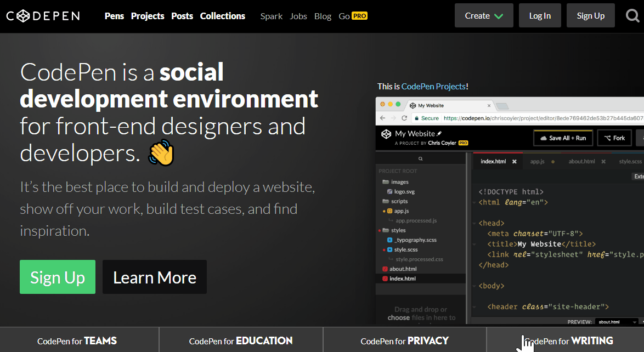The image size is (644, 352).
Task: Open Posts in the navigation
Action: [182, 16]
